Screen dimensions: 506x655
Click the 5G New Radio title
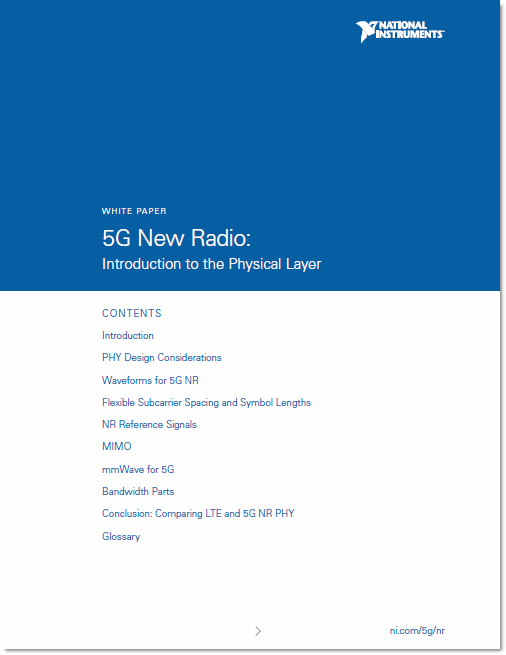coord(176,238)
